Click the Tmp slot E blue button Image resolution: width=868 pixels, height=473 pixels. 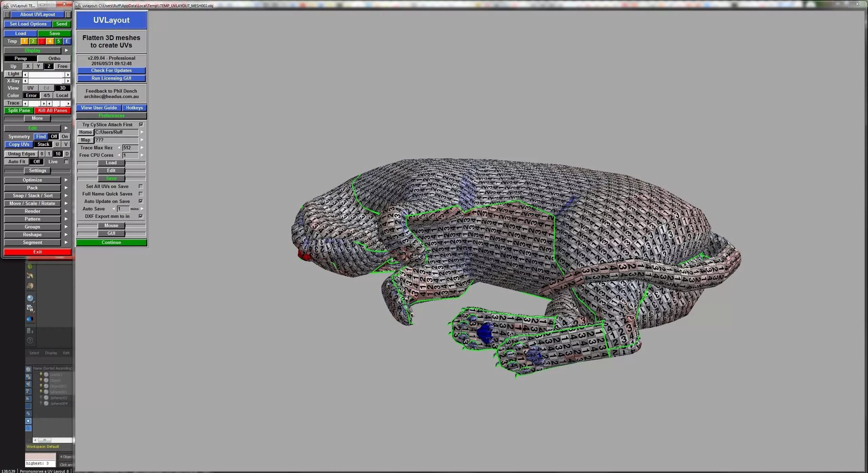coord(67,41)
